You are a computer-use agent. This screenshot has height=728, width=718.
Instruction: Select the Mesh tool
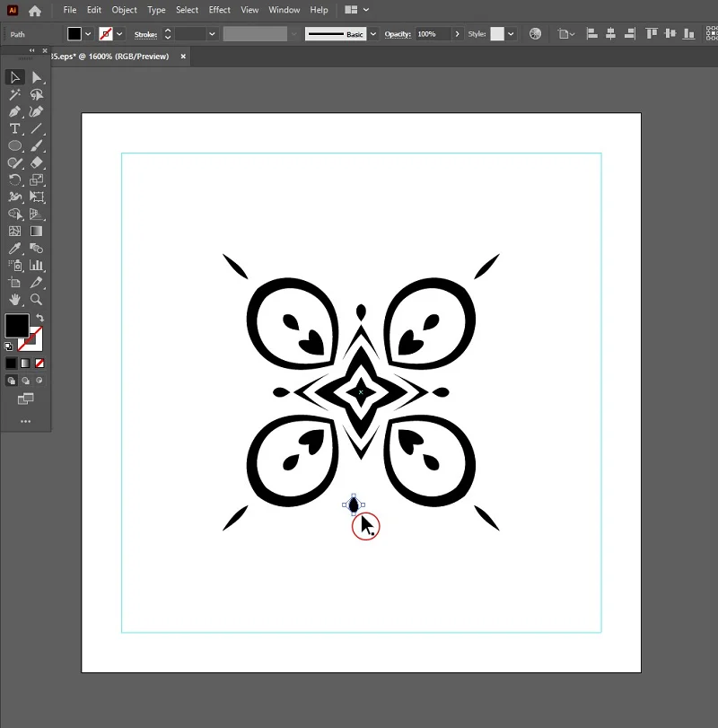(x=15, y=232)
